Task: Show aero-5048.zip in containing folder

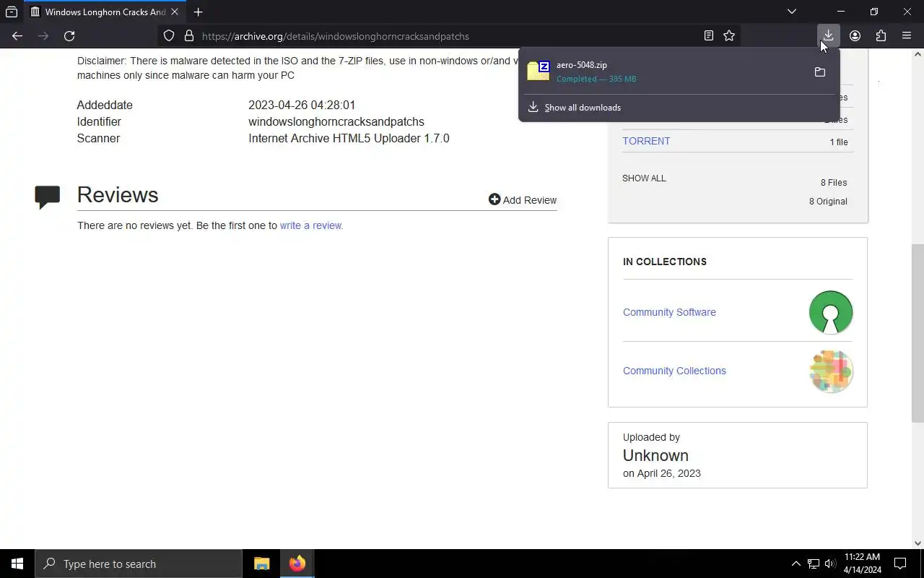Action: [x=819, y=72]
